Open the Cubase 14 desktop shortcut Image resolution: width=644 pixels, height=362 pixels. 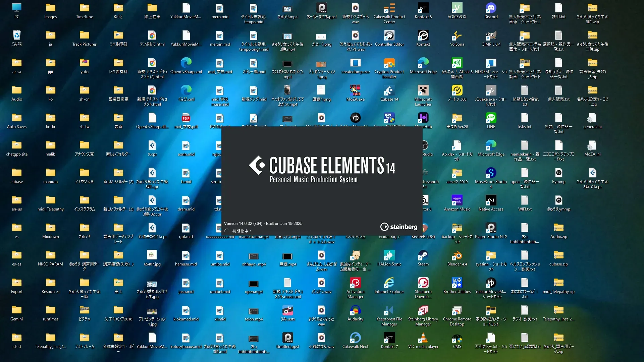[389, 91]
